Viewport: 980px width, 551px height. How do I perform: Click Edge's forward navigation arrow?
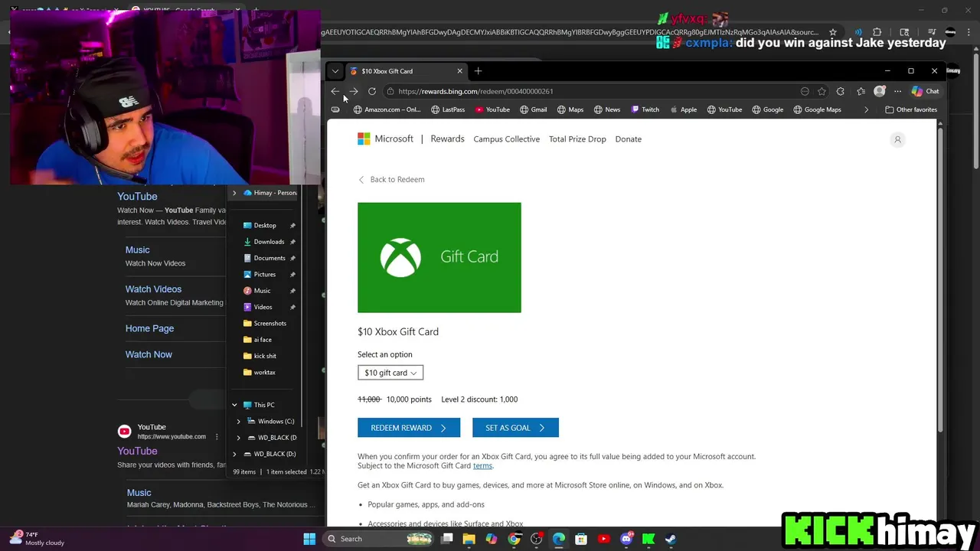[354, 91]
